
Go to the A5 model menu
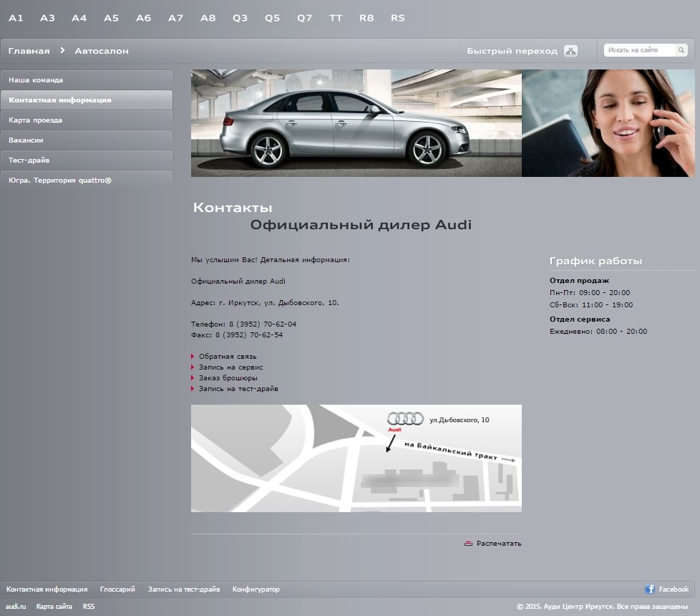click(x=111, y=19)
